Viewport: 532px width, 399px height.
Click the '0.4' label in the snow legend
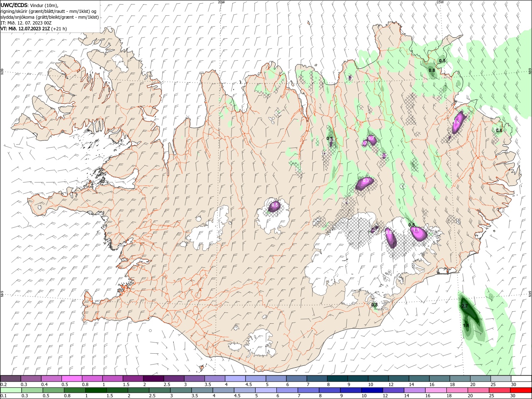click(x=44, y=384)
